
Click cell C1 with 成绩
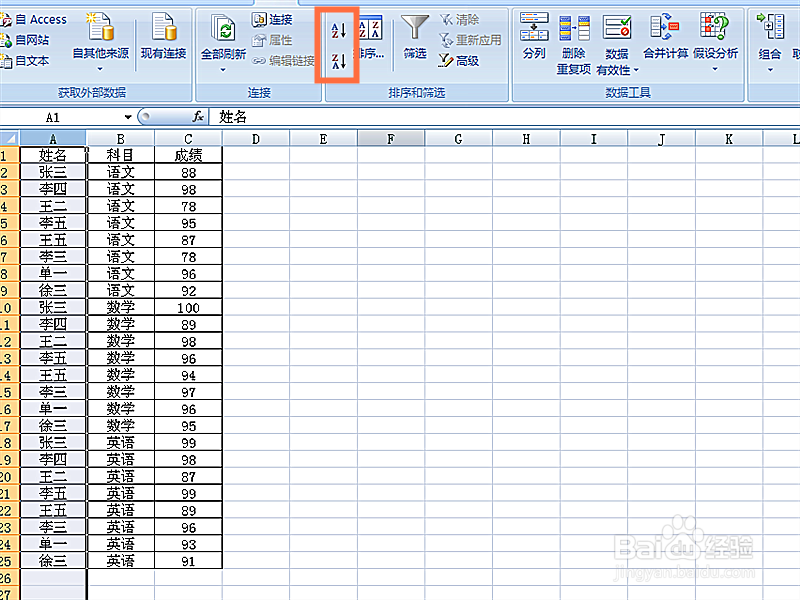pyautogui.click(x=188, y=155)
